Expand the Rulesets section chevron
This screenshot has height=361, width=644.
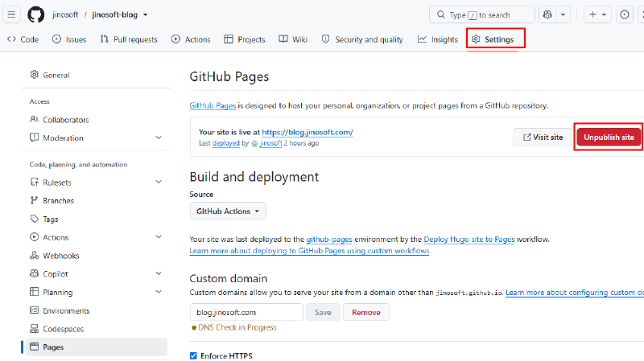point(159,183)
